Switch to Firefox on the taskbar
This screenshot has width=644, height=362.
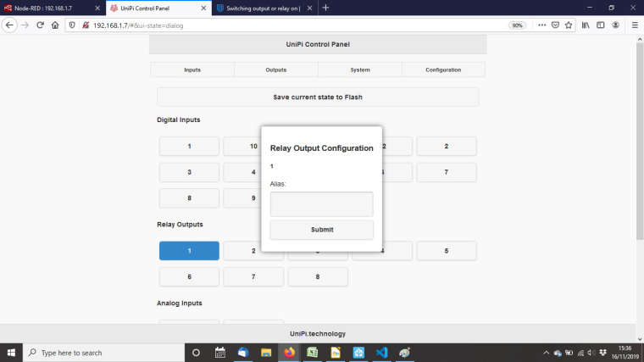coord(289,353)
